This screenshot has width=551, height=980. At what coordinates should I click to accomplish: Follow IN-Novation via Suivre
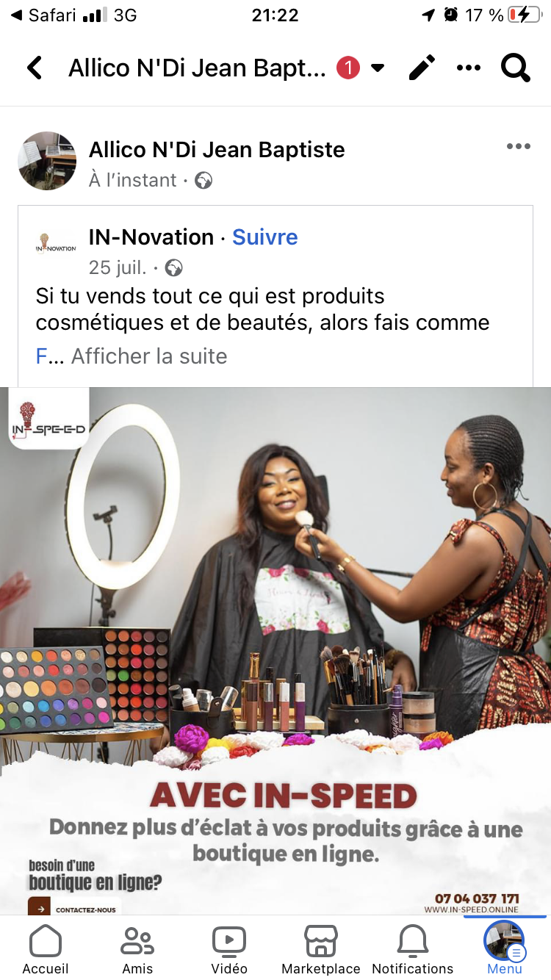point(265,237)
